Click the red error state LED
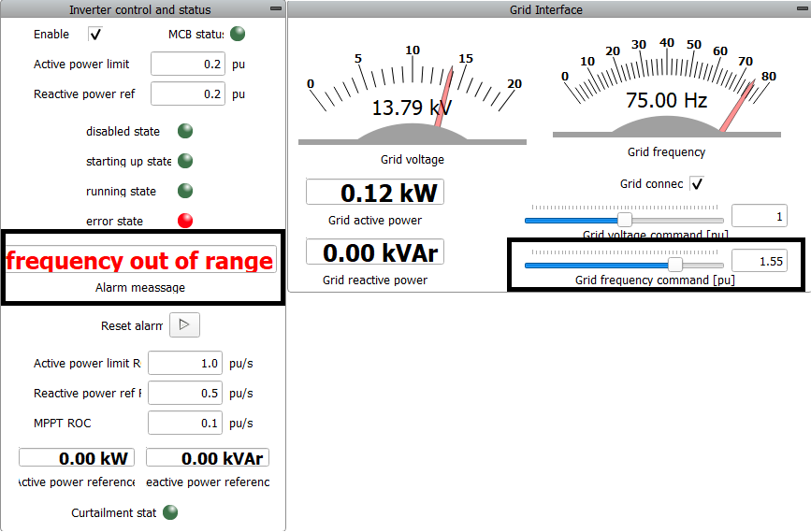 (185, 222)
